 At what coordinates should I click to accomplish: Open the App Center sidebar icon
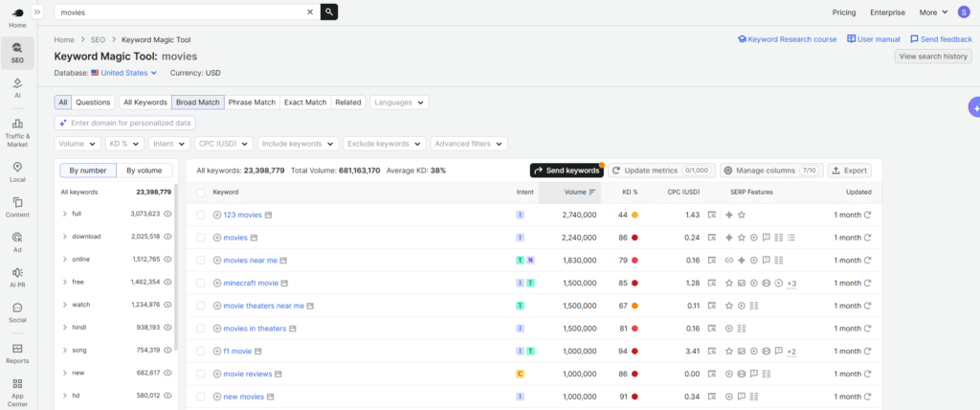point(17,393)
